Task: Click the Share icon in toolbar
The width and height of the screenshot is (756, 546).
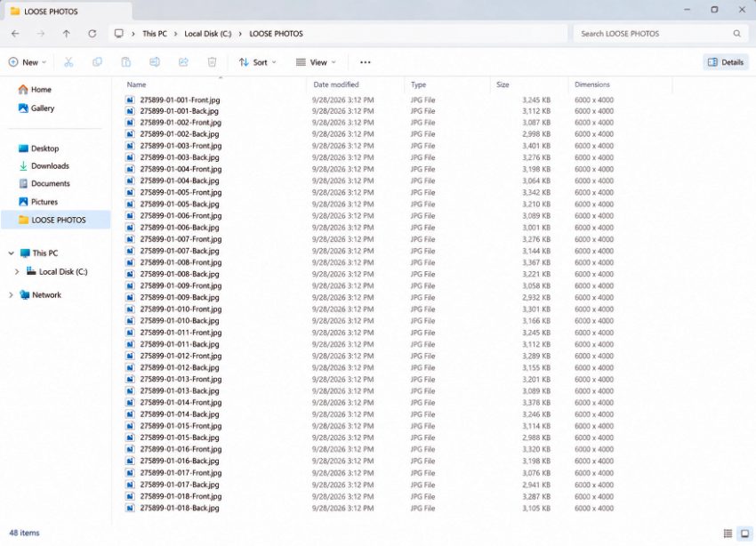Action: 183,62
